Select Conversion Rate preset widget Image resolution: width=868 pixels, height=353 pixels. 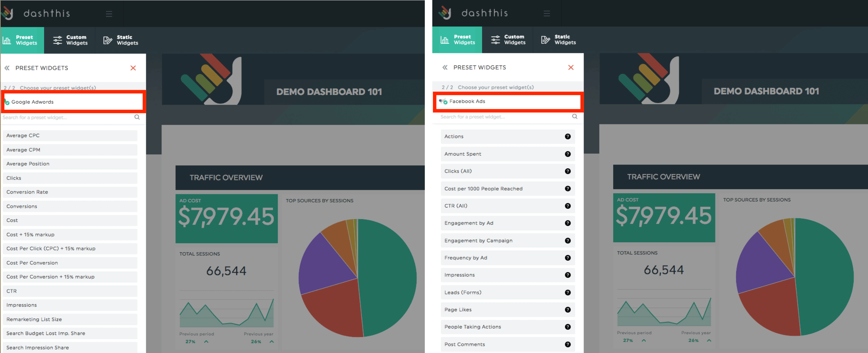click(x=70, y=192)
